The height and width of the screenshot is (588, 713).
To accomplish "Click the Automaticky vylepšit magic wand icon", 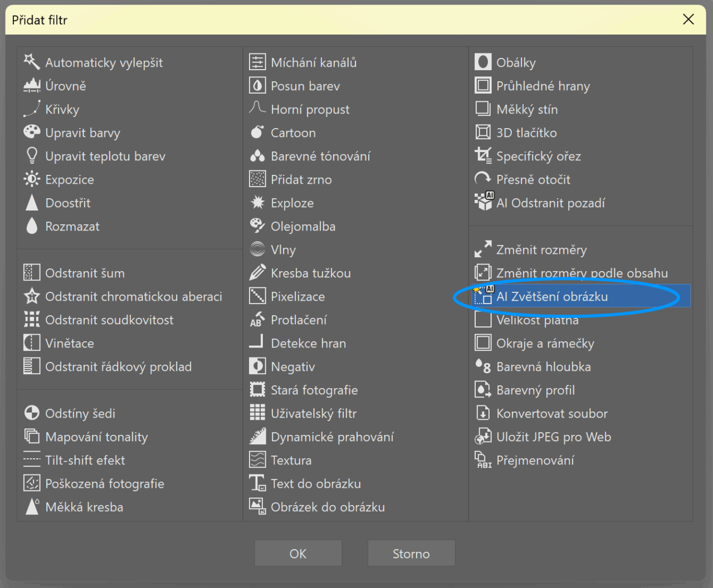I will pyautogui.click(x=32, y=62).
